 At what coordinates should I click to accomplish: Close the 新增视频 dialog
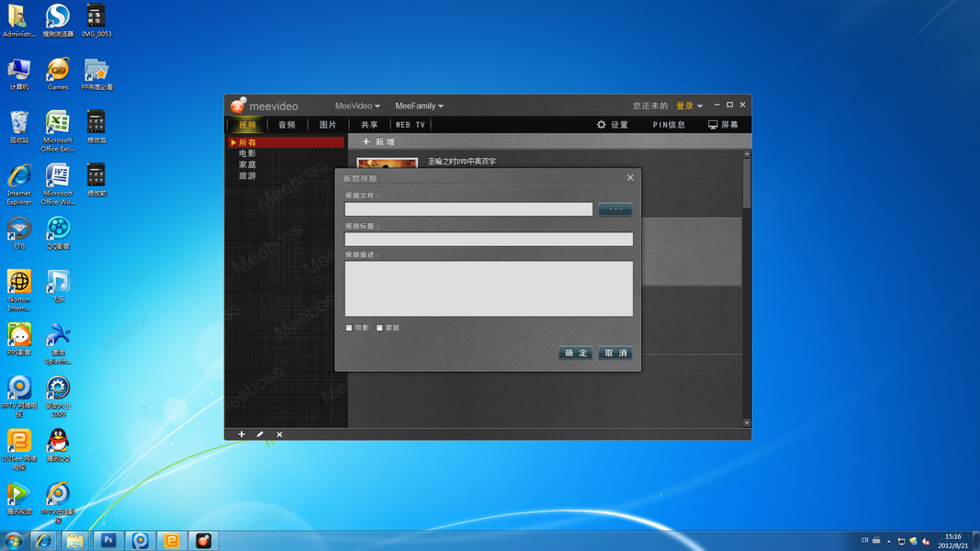[630, 178]
